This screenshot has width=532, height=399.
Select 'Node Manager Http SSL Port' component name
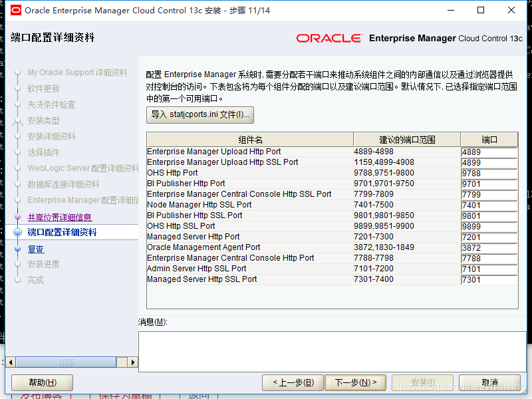[199, 205]
